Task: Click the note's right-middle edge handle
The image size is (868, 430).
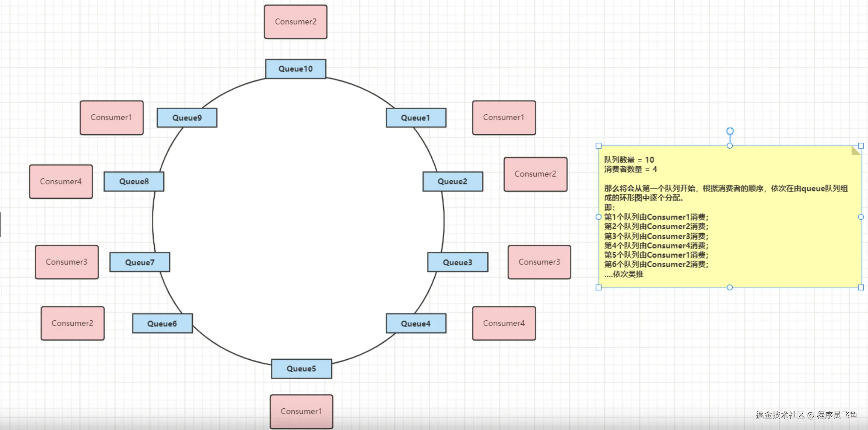Action: coord(860,217)
